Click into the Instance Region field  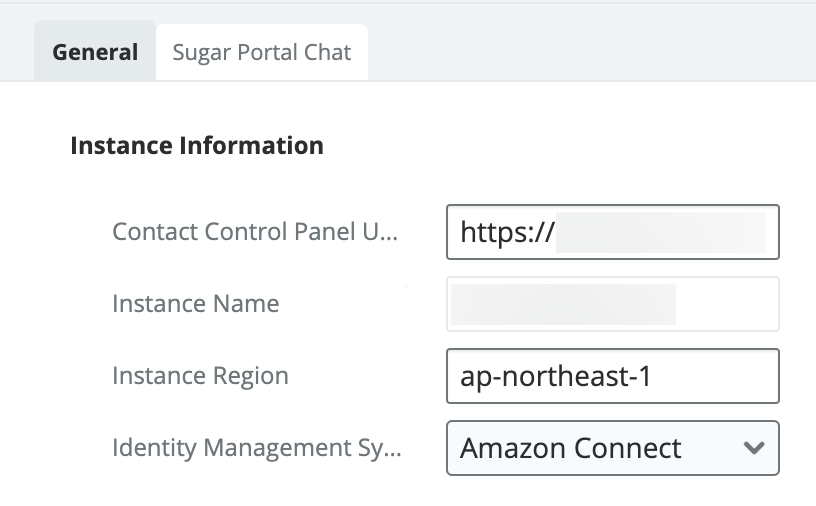[x=612, y=376]
